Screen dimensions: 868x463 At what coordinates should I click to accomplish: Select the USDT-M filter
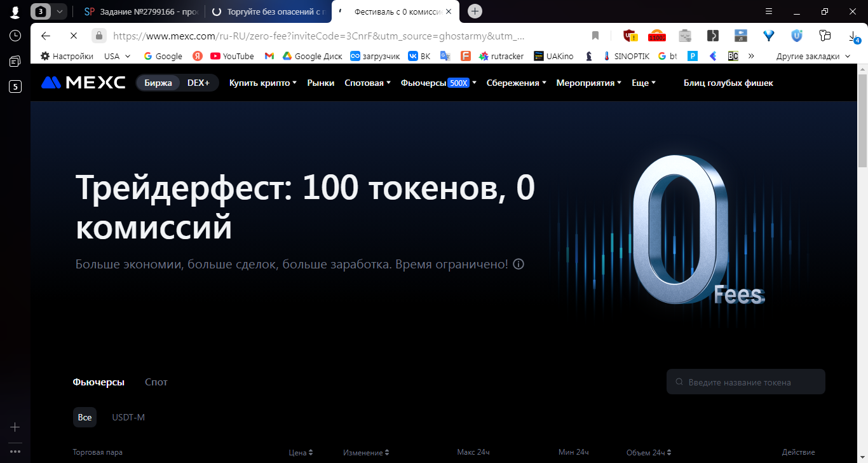point(128,417)
